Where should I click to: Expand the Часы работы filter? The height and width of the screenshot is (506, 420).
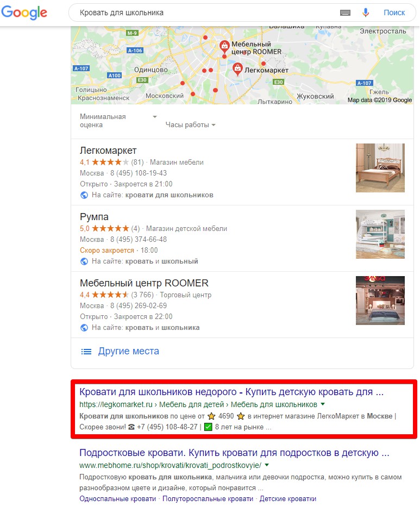190,125
